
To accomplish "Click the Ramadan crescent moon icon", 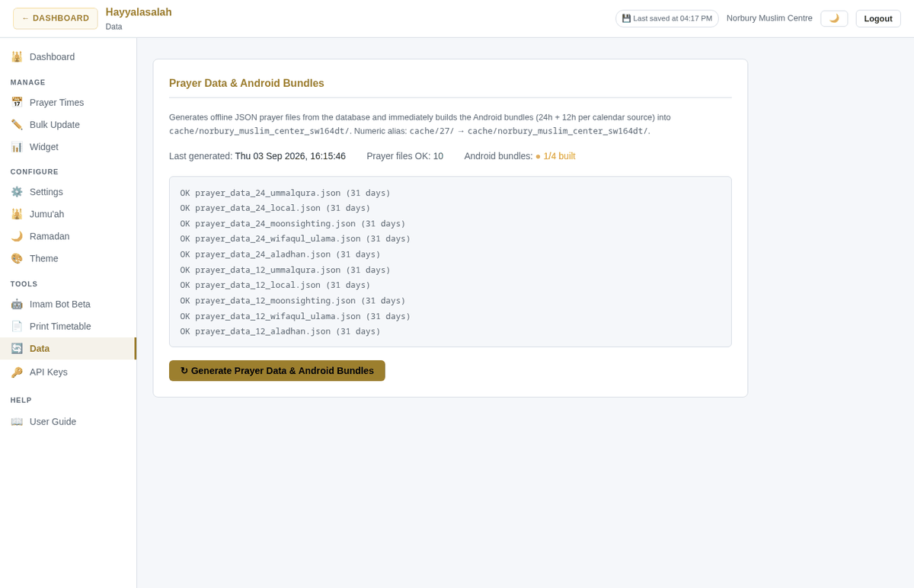I will (17, 236).
